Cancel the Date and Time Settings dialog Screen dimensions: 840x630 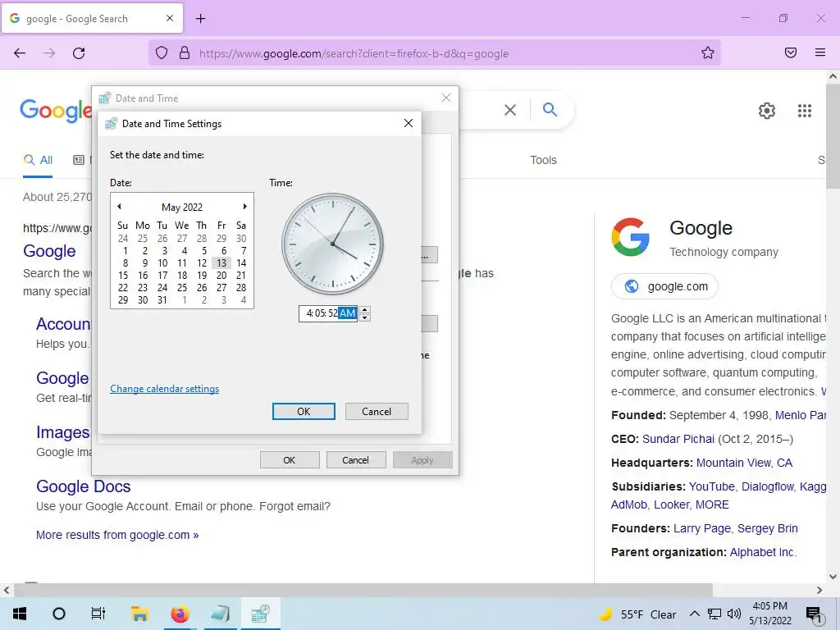pos(377,412)
